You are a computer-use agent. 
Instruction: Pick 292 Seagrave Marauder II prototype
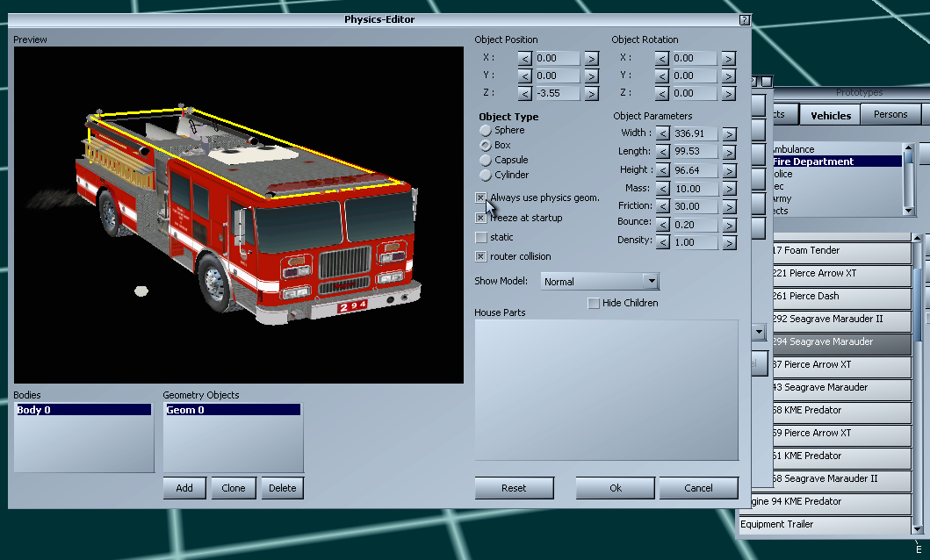tap(841, 319)
